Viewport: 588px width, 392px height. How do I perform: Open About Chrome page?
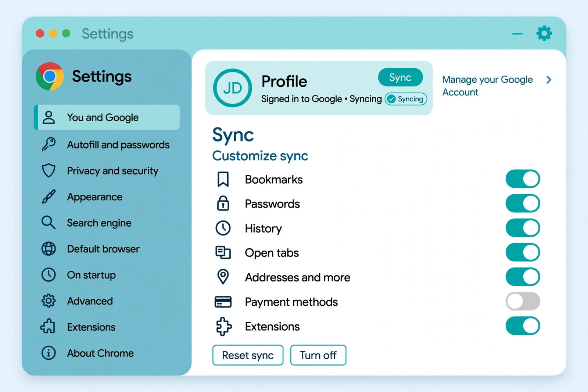tap(107, 353)
